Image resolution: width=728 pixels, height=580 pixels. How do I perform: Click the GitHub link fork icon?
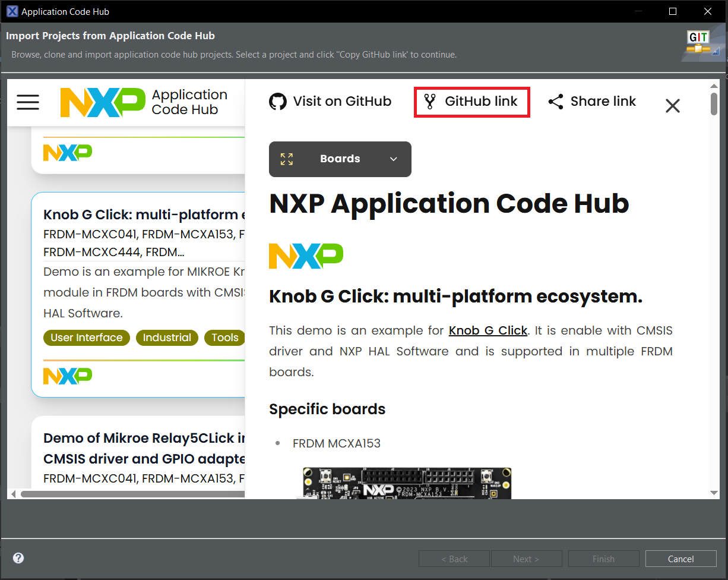click(430, 102)
